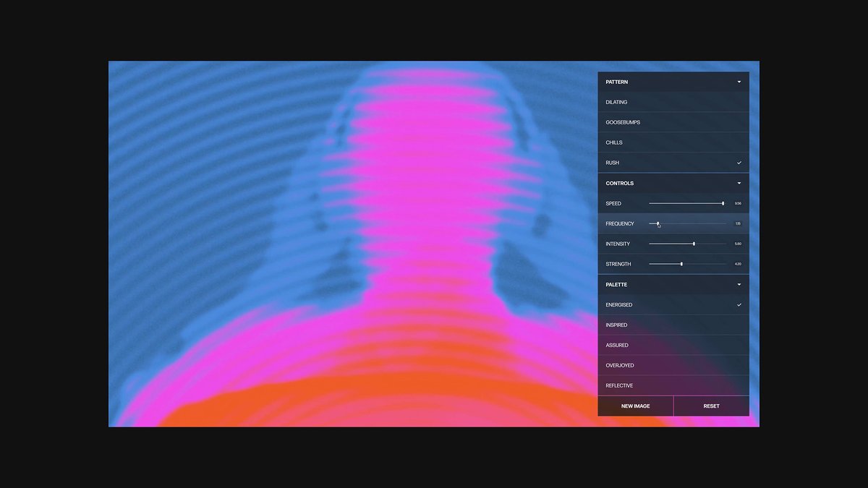Click the New Image button
Viewport: 868px width, 488px height.
tap(636, 406)
